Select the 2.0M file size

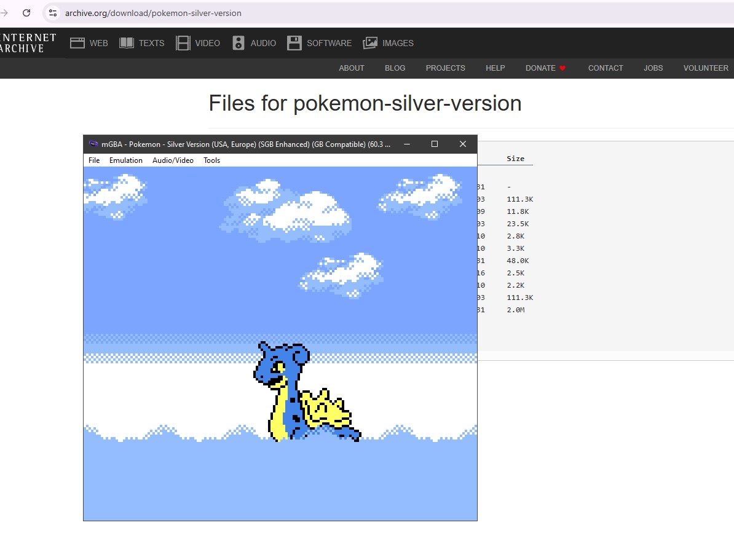pyautogui.click(x=515, y=310)
